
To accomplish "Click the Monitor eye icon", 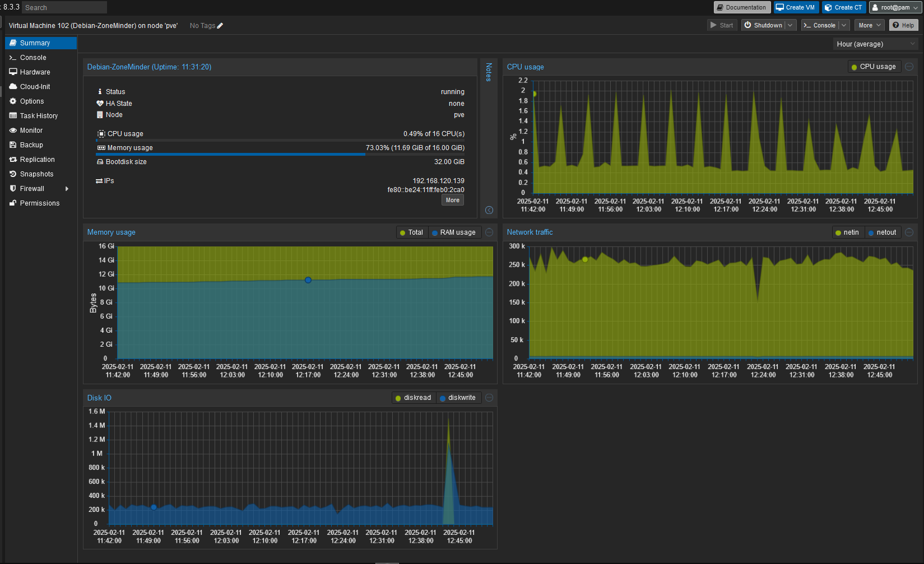I will (x=13, y=130).
